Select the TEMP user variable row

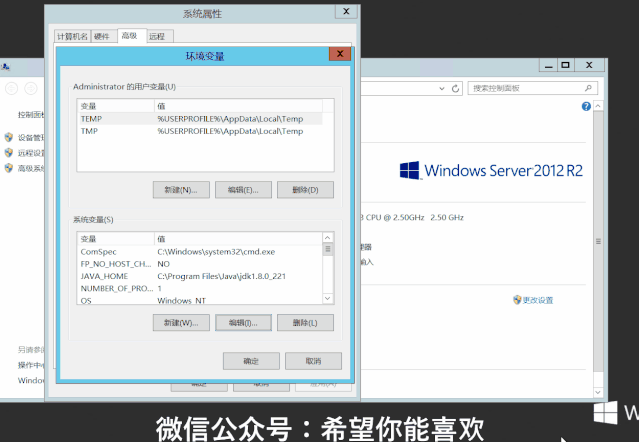click(201, 119)
